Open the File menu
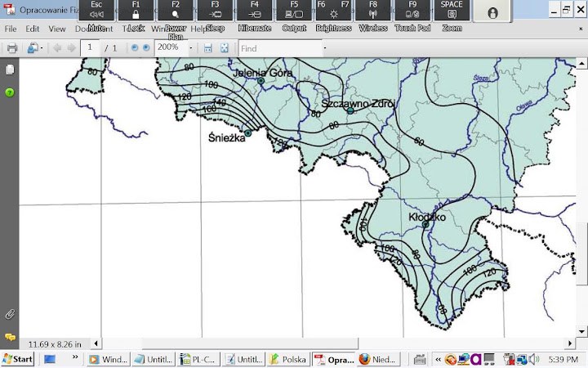The width and height of the screenshot is (588, 368). [11, 29]
